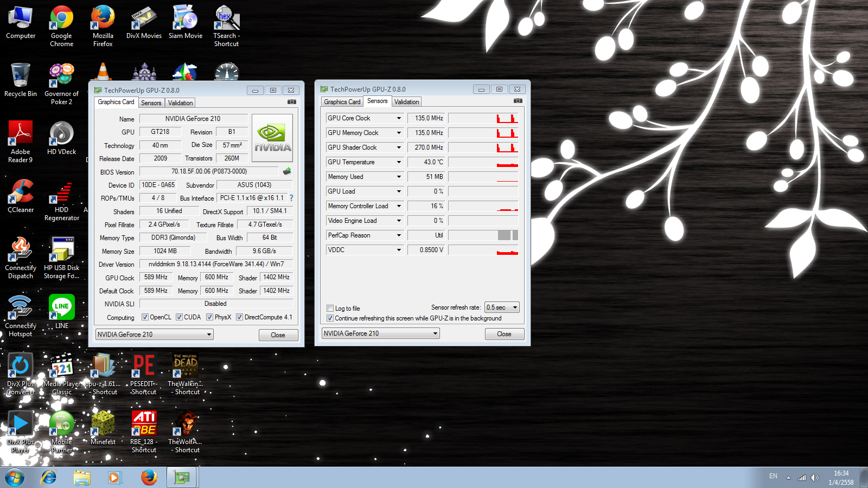868x488 pixels.
Task: Open The Wolf Among Us shortcut
Action: [186, 432]
